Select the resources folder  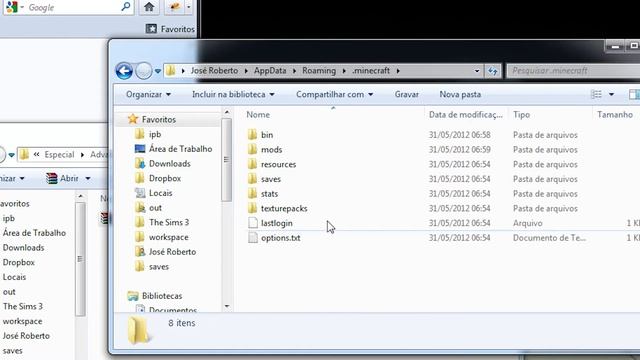(x=278, y=164)
